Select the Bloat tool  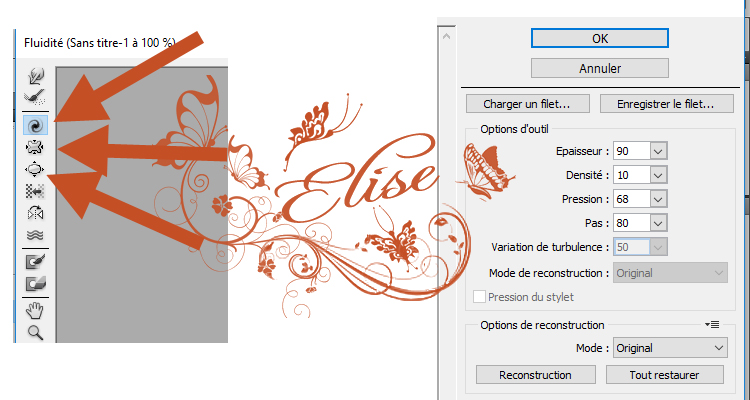(x=35, y=169)
